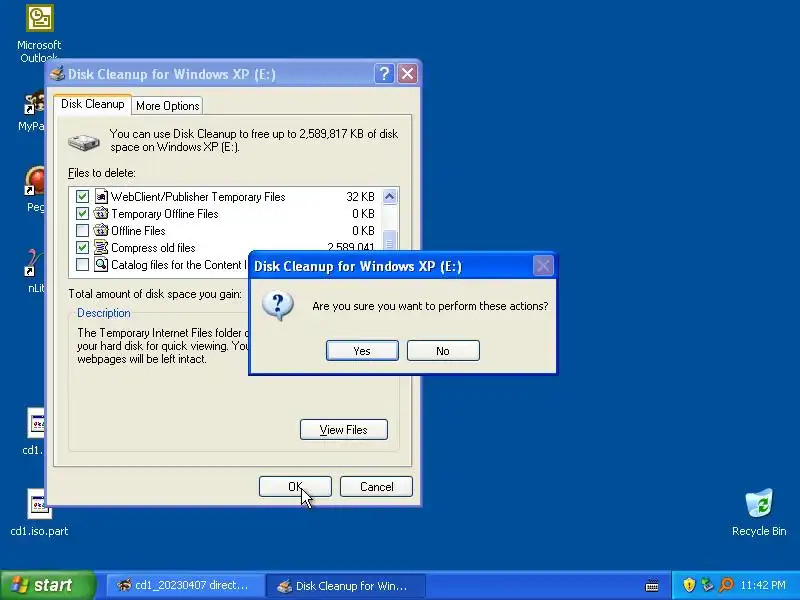Click the Catalog files magnifier icon
This screenshot has height=600, width=800.
pyautogui.click(x=101, y=264)
